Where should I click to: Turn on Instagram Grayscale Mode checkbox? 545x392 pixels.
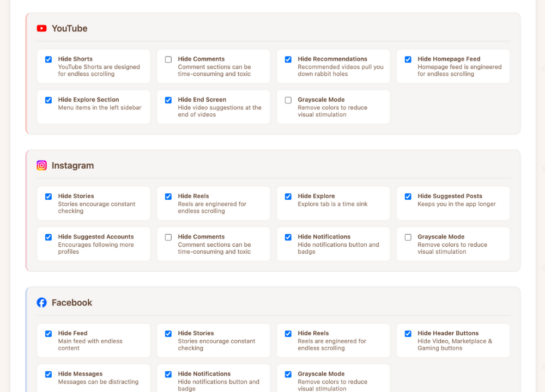click(x=408, y=237)
